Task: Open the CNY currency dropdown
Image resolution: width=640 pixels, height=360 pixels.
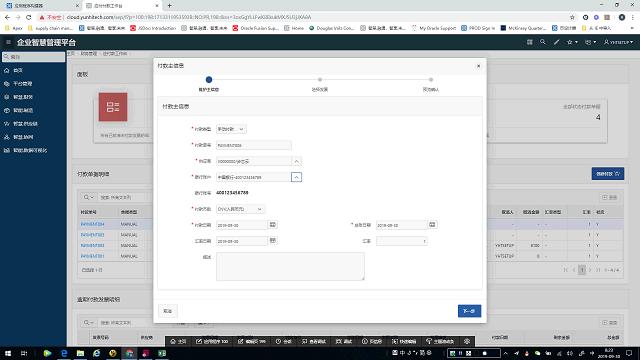Action: pyautogui.click(x=240, y=209)
